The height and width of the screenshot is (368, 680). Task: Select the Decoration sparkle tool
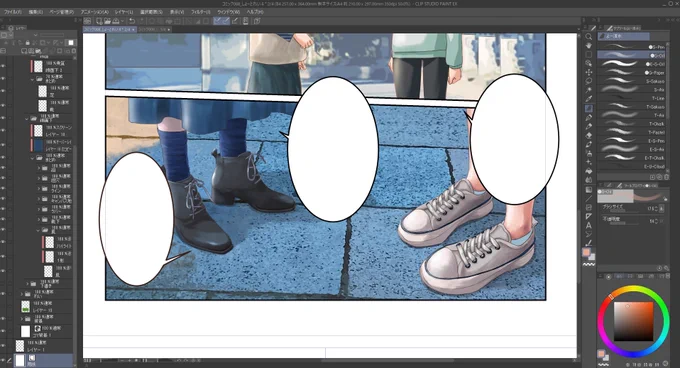(588, 162)
